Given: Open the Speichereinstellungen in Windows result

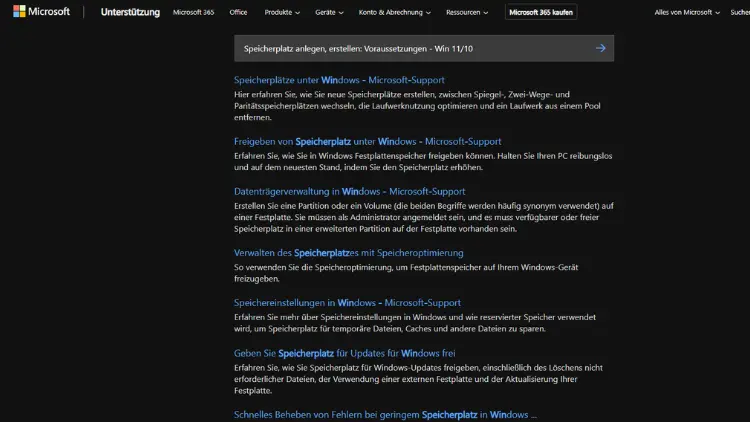Looking at the screenshot, I should (x=347, y=303).
